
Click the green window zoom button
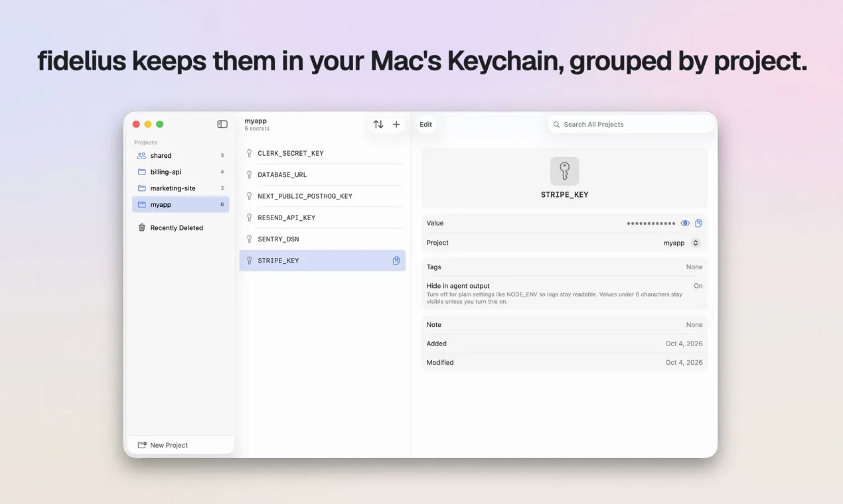[x=159, y=124]
